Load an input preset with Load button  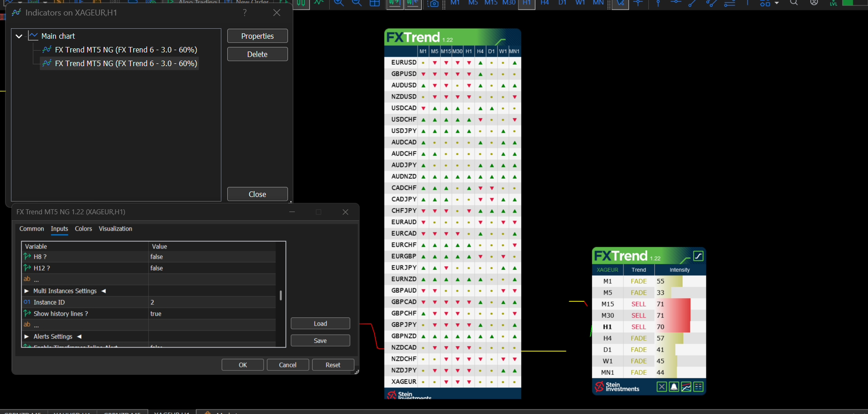click(320, 324)
